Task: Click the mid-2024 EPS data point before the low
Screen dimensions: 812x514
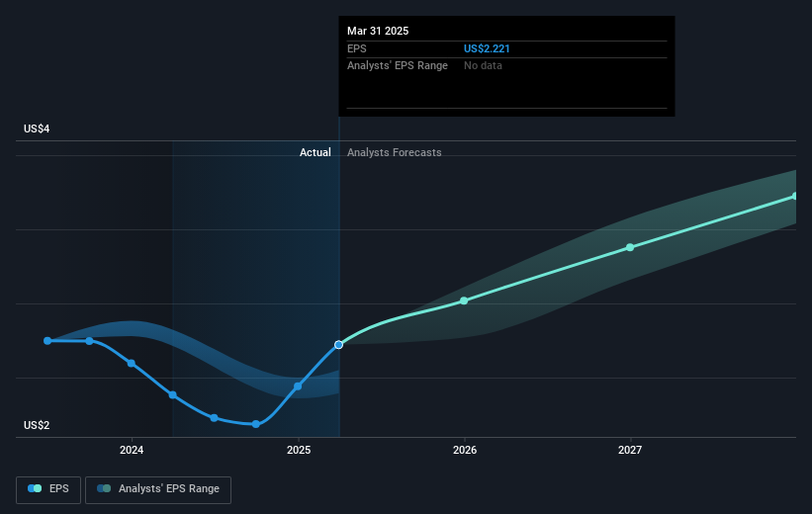Action: pos(214,418)
